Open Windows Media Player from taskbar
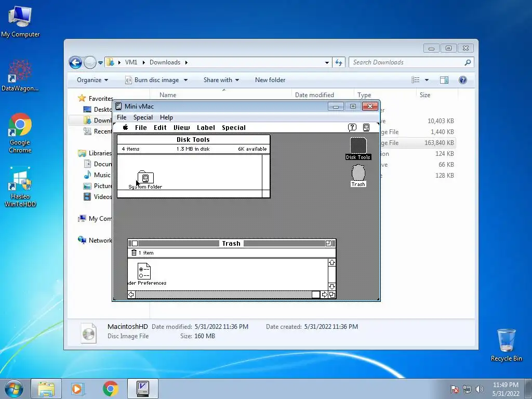The height and width of the screenshot is (399, 532). (78, 389)
